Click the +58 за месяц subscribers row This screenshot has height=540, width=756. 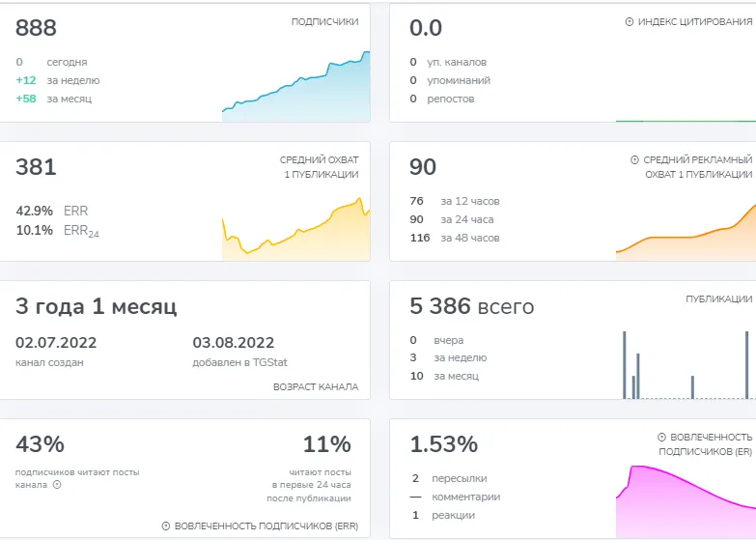53,99
